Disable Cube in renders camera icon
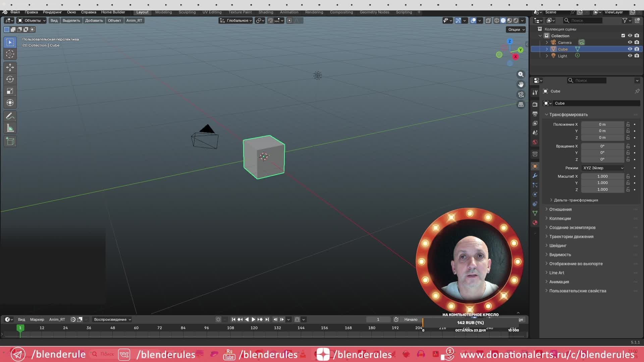This screenshot has height=362, width=644. [x=637, y=49]
